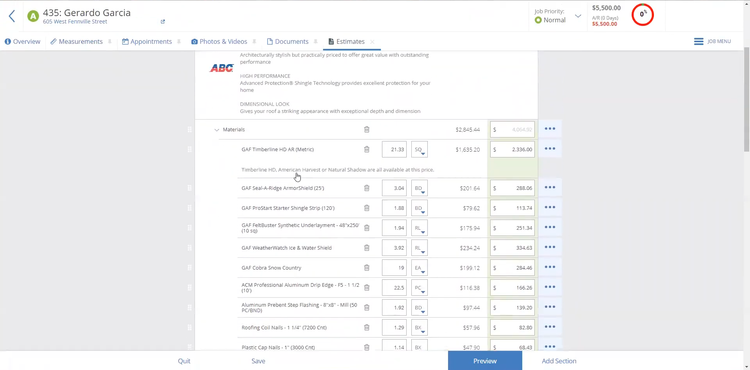Edit the Materials section total price field
This screenshot has height=370, width=750.
click(x=512, y=130)
